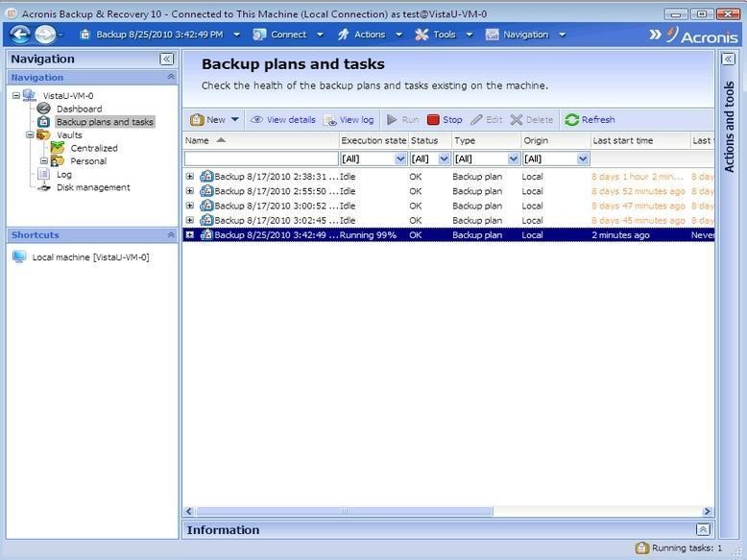This screenshot has height=560, width=747.
Task: Open Log in navigation tree
Action: click(x=63, y=175)
